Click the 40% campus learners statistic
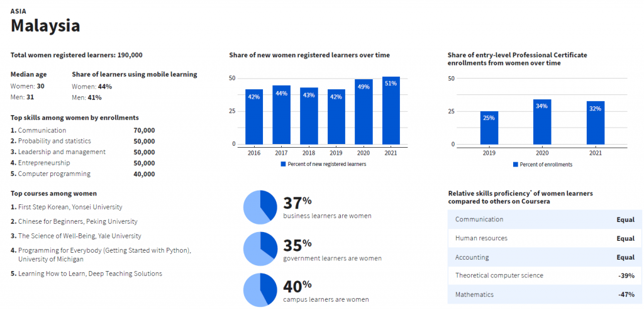 tap(326, 291)
